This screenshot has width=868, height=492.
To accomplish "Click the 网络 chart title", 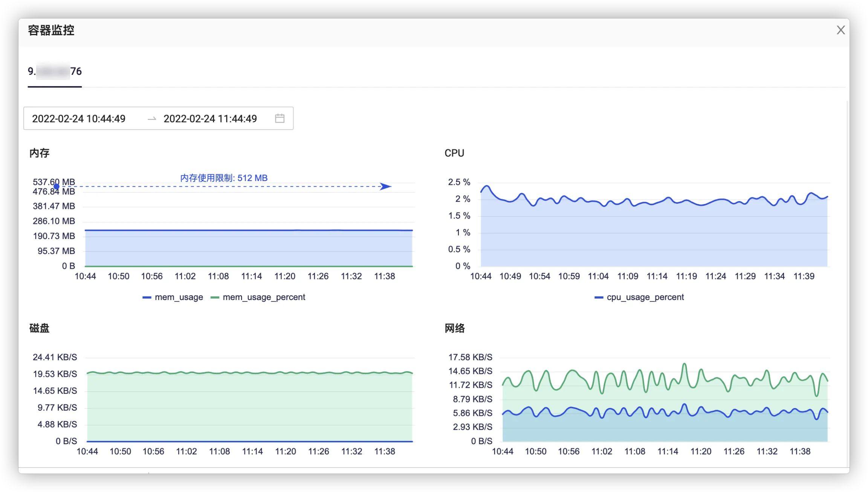I will [454, 328].
